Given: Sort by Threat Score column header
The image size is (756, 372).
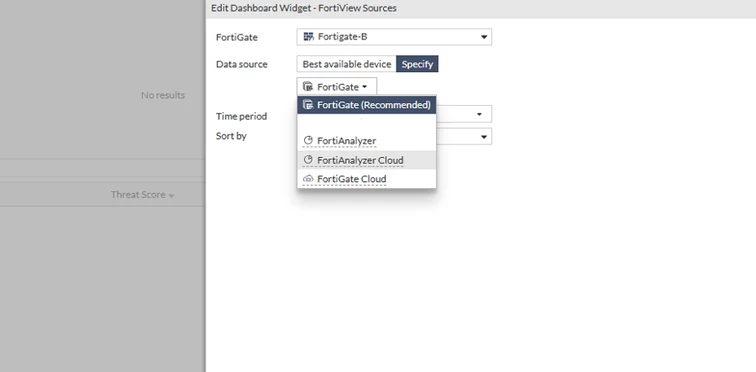Looking at the screenshot, I should point(142,195).
